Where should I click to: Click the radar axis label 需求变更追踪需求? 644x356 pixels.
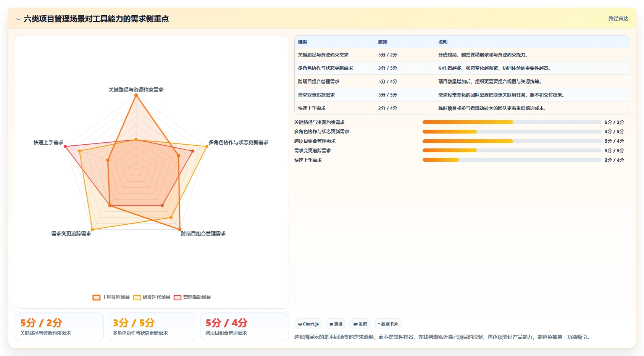click(71, 234)
